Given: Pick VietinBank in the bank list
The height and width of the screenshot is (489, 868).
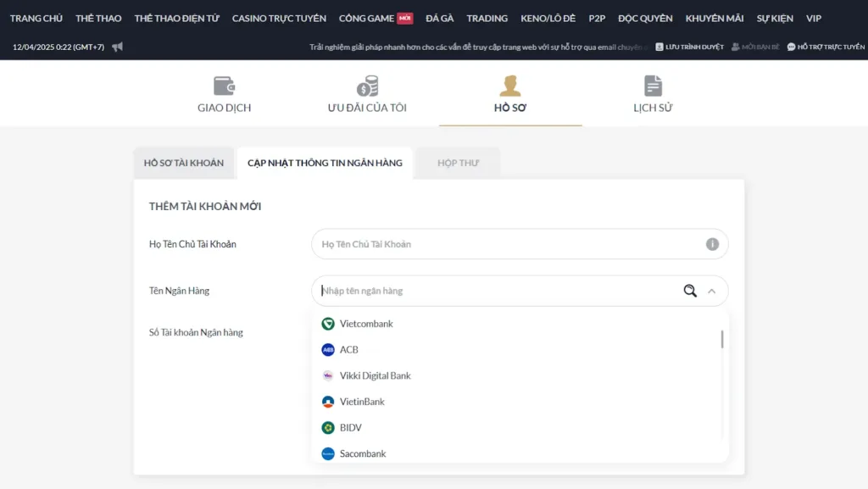Looking at the screenshot, I should pyautogui.click(x=362, y=402).
